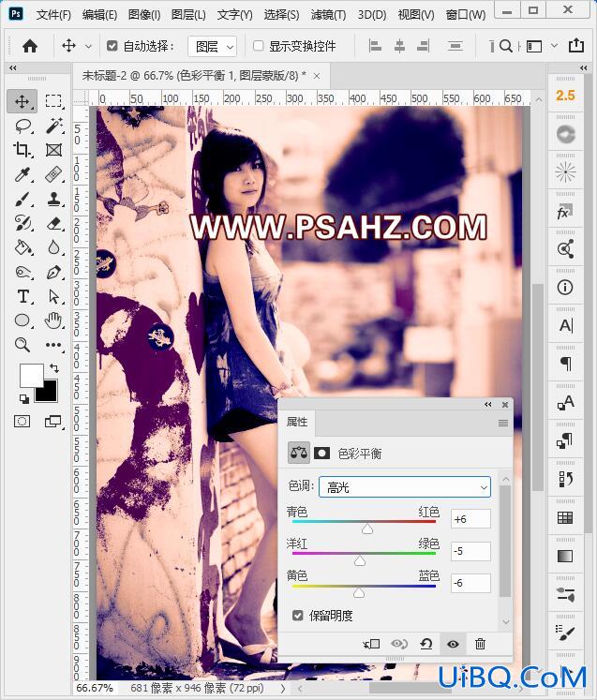Open status bar info arrow

[283, 688]
